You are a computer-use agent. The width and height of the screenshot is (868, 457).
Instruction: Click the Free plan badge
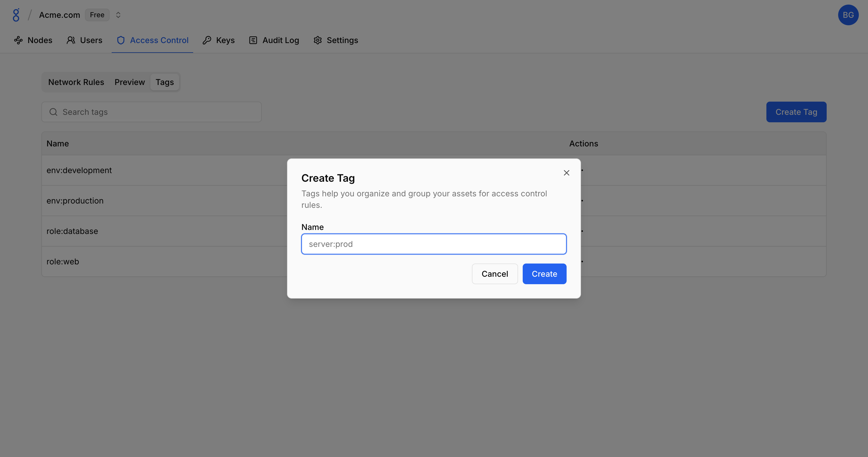[97, 15]
